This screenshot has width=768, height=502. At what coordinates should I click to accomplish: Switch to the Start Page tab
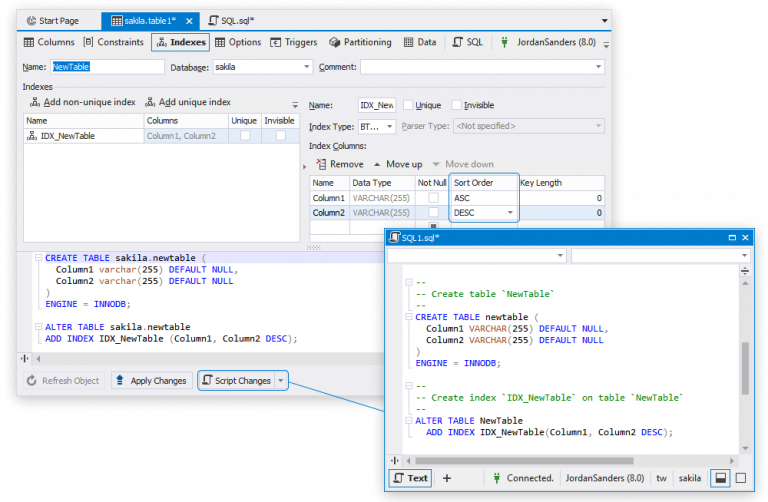(x=52, y=21)
